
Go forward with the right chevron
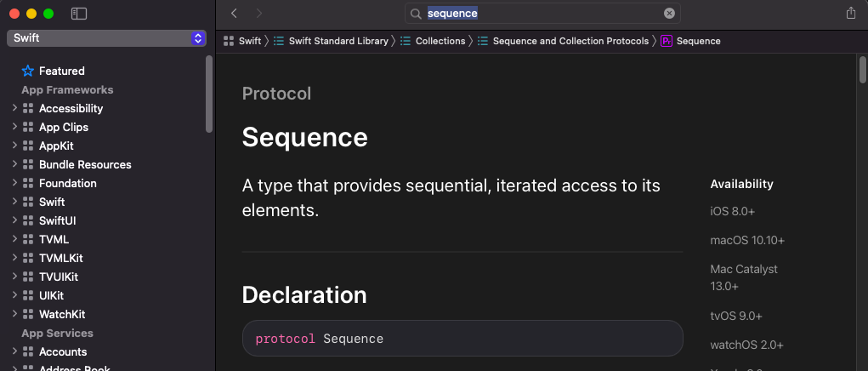point(259,14)
